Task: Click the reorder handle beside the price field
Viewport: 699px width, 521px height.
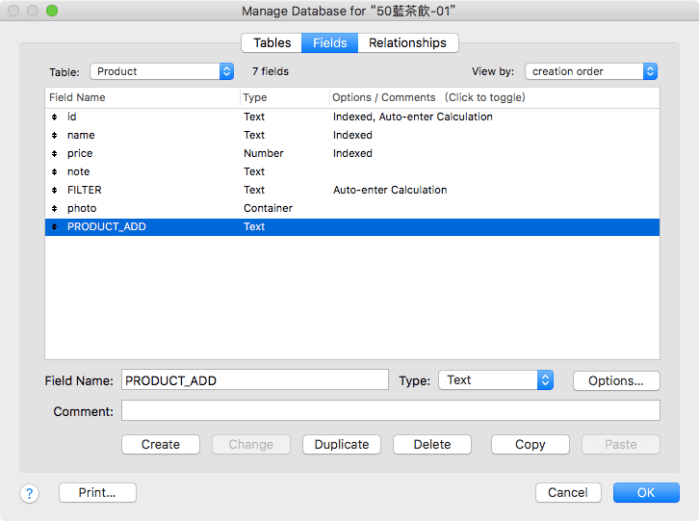Action: [x=55, y=154]
